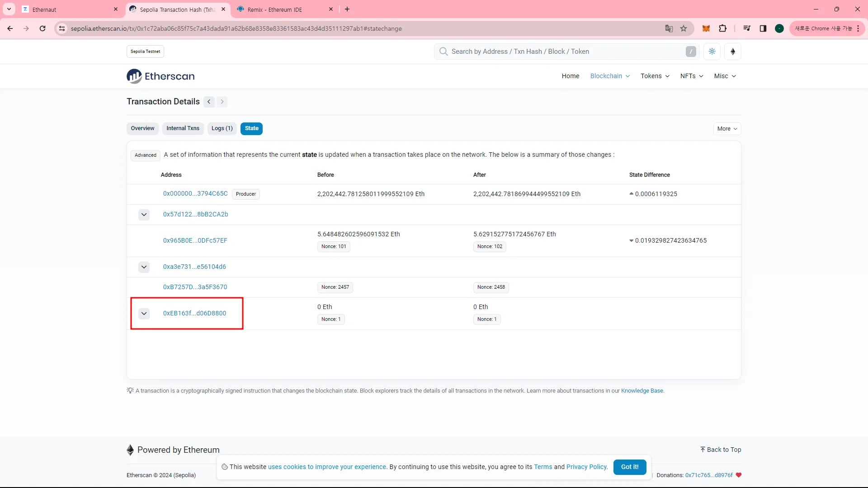
Task: Click the Ethereum diamond icon in header
Action: pos(733,52)
